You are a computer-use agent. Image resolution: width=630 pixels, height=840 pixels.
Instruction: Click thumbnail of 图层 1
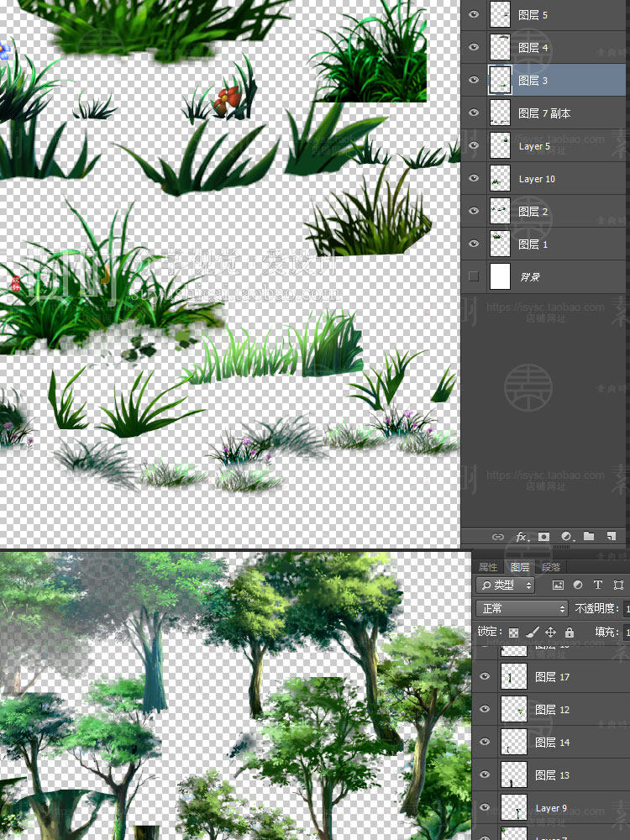(500, 244)
